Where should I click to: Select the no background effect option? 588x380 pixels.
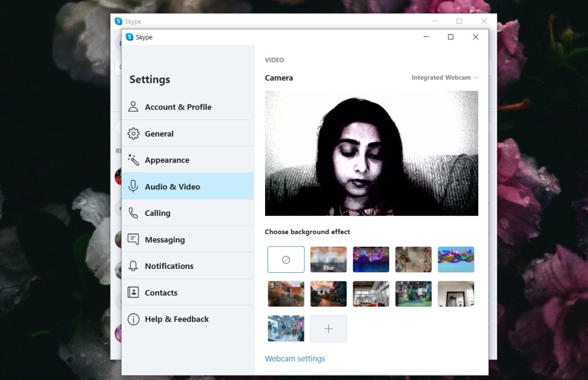coord(286,260)
